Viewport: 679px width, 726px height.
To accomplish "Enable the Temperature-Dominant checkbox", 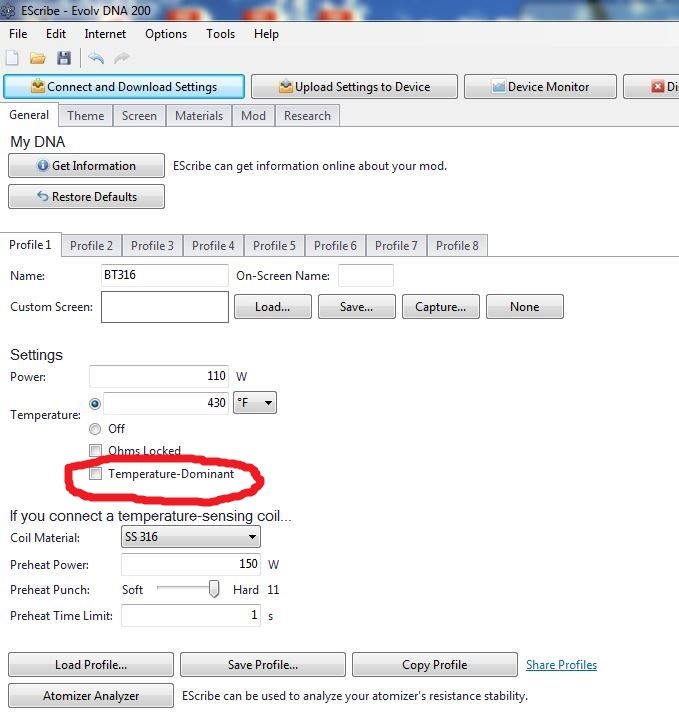I will point(96,474).
